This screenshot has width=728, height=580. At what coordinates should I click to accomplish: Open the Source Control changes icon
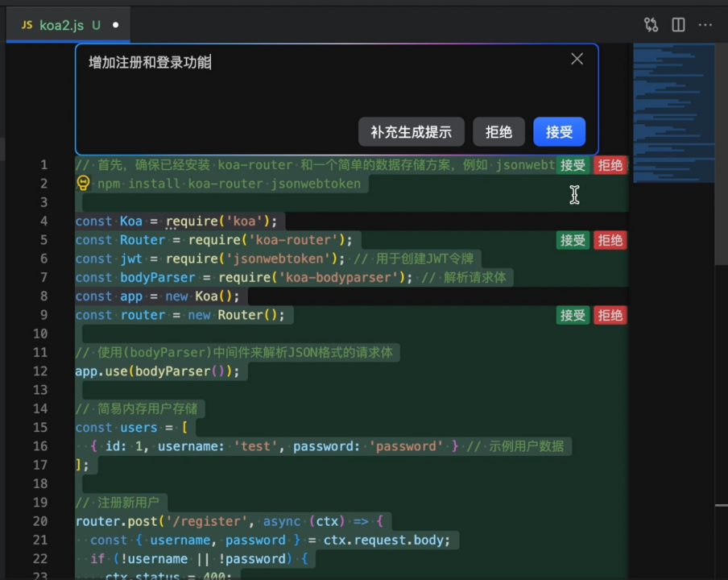[x=651, y=25]
